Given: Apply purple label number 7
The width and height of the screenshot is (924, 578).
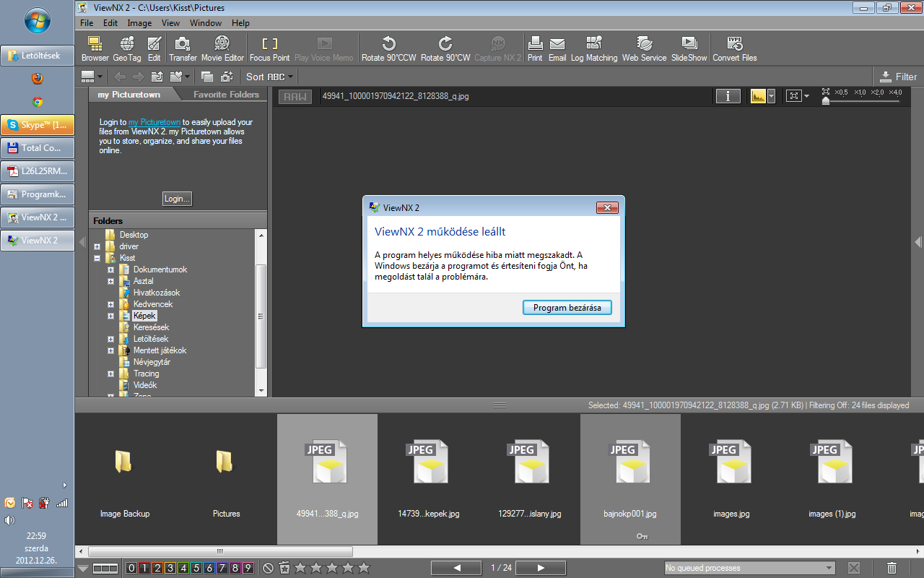Looking at the screenshot, I should point(222,568).
